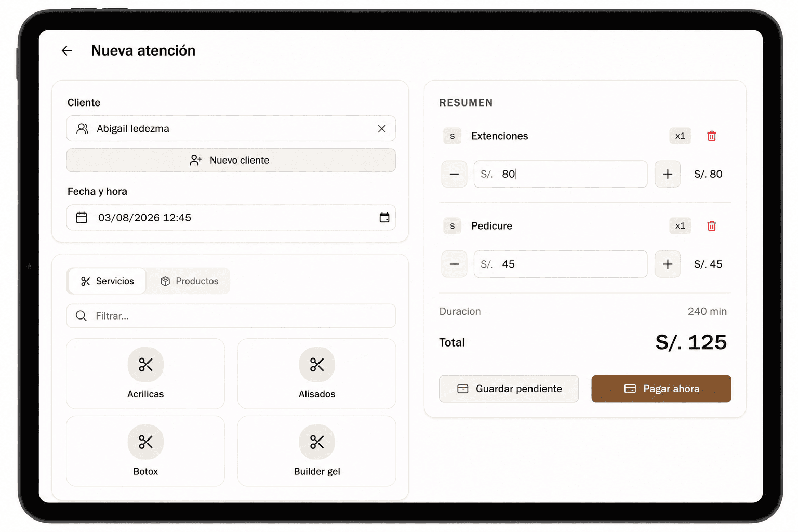The image size is (798, 532).
Task: Edit the Extenciones price field
Action: pos(561,174)
